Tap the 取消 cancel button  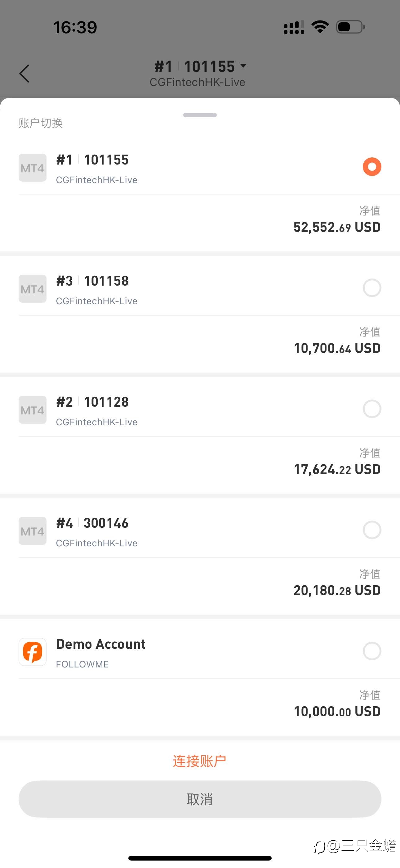point(200,799)
